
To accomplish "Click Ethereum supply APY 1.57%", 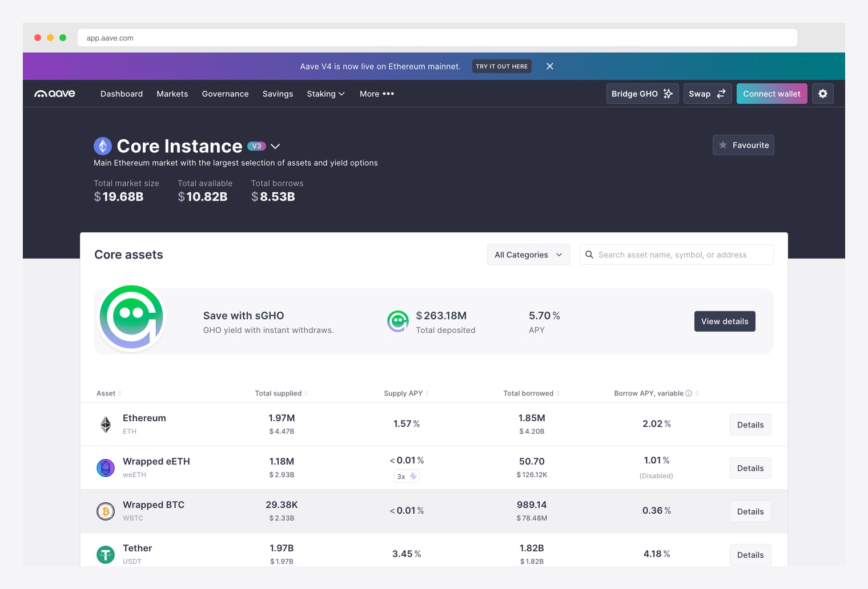I will [407, 423].
